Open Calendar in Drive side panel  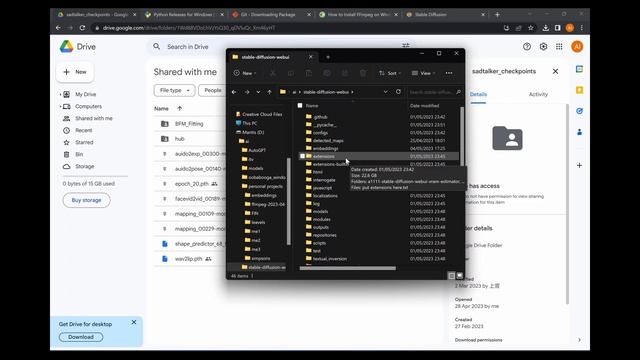pos(579,69)
